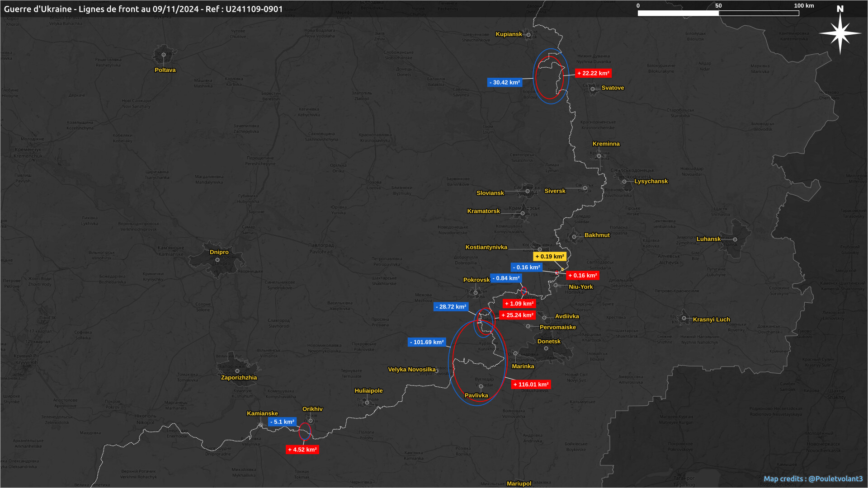Open the @Pouletvolant3 map credits link
The height and width of the screenshot is (488, 868).
pyautogui.click(x=835, y=479)
